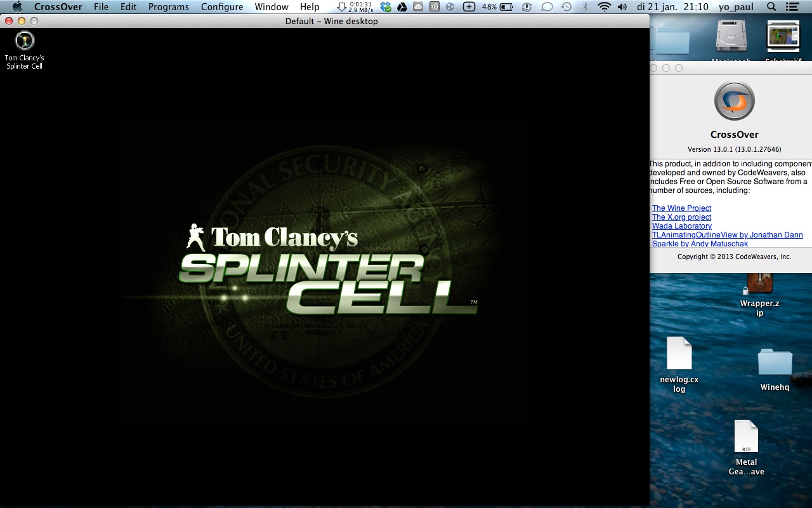Click the sync alert icon in menu bar

click(527, 7)
